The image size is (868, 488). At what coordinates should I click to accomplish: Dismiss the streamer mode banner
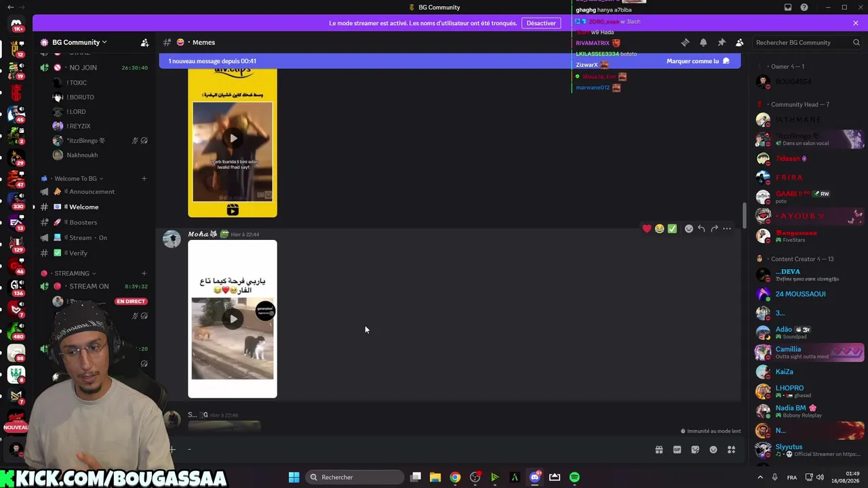856,23
